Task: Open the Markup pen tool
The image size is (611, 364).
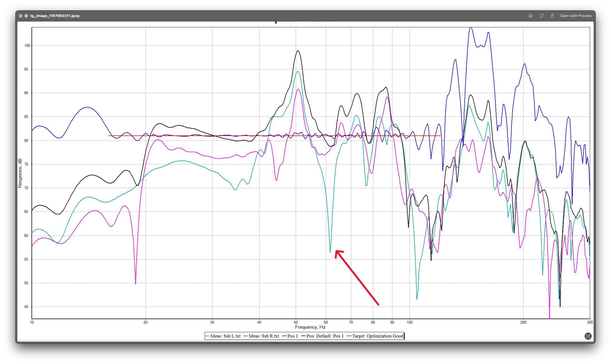Action: (x=530, y=16)
